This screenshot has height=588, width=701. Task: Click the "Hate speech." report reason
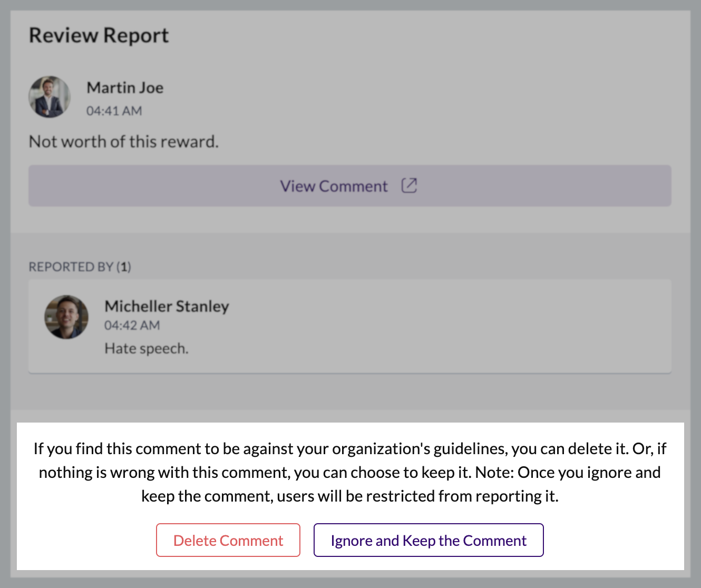click(146, 348)
